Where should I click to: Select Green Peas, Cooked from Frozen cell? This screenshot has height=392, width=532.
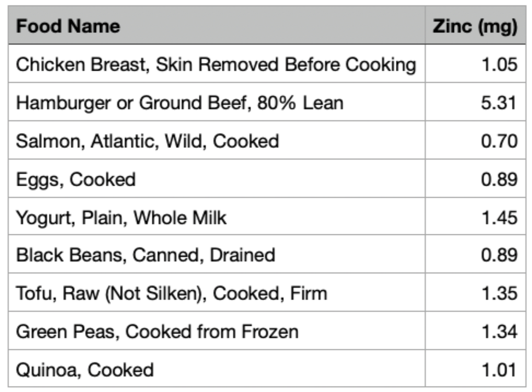click(216, 331)
